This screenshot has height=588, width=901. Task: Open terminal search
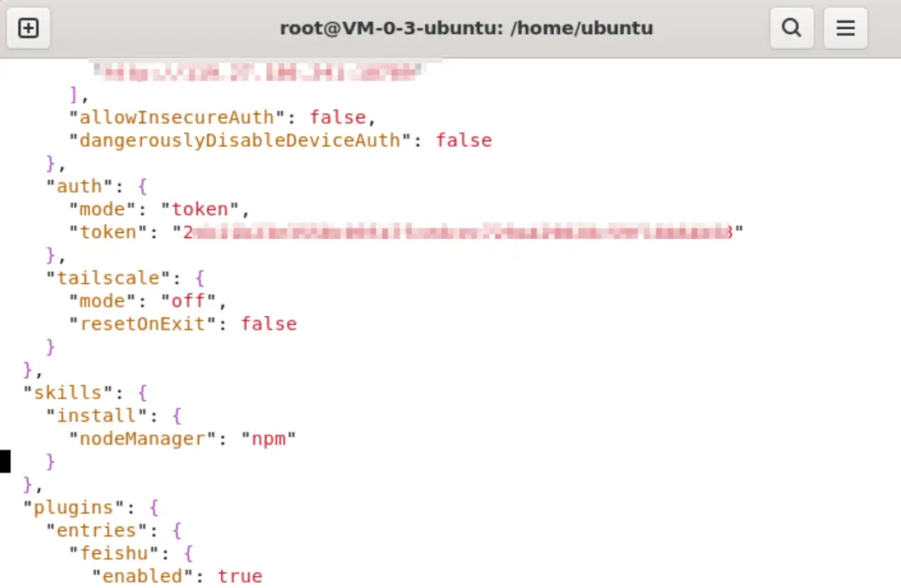[x=792, y=27]
